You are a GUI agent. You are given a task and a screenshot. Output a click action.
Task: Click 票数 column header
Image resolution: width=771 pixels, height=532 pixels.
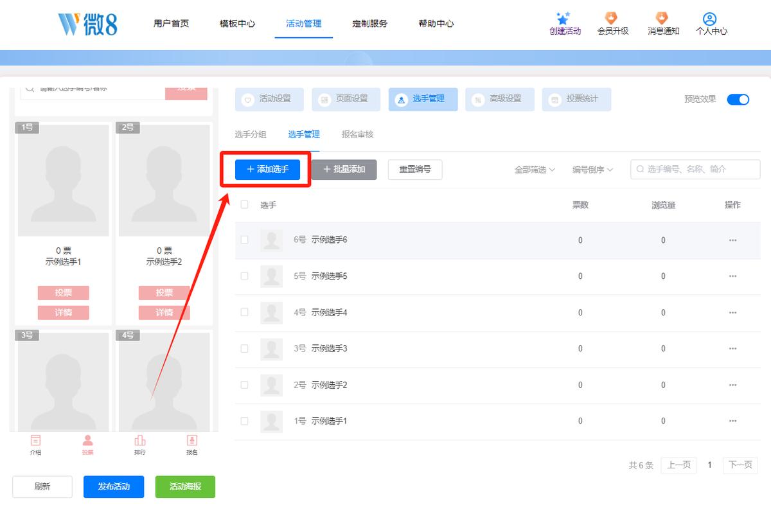click(580, 205)
